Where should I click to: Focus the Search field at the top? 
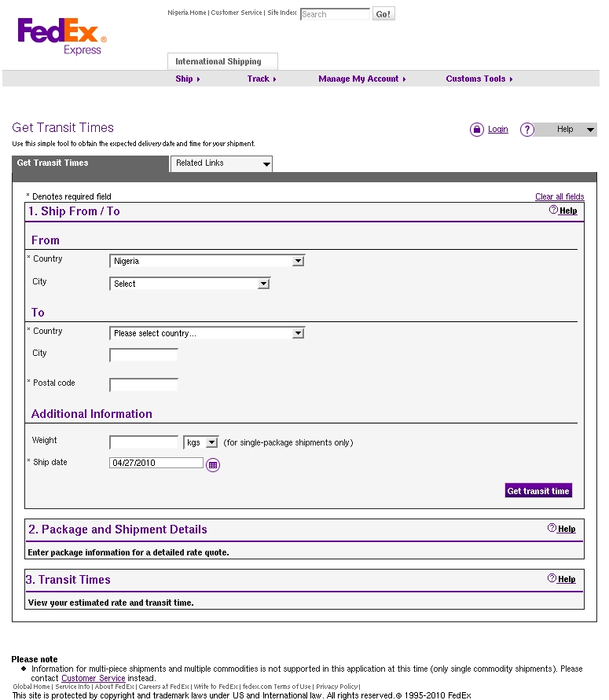(336, 14)
